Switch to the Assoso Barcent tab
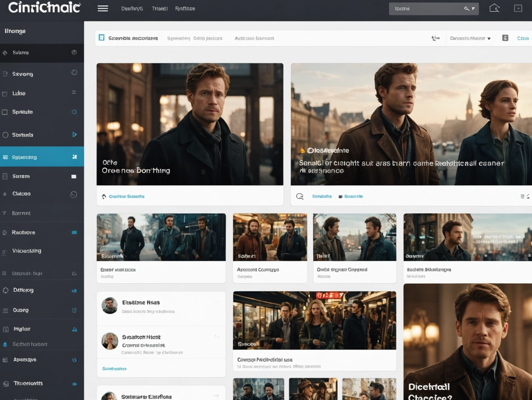Image resolution: width=532 pixels, height=400 pixels. pos(254,38)
